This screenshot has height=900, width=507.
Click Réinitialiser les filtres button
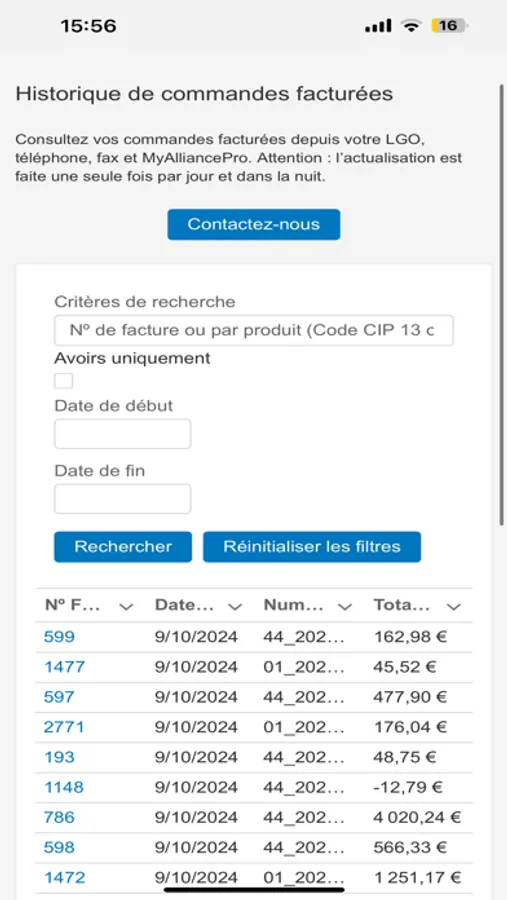point(312,546)
